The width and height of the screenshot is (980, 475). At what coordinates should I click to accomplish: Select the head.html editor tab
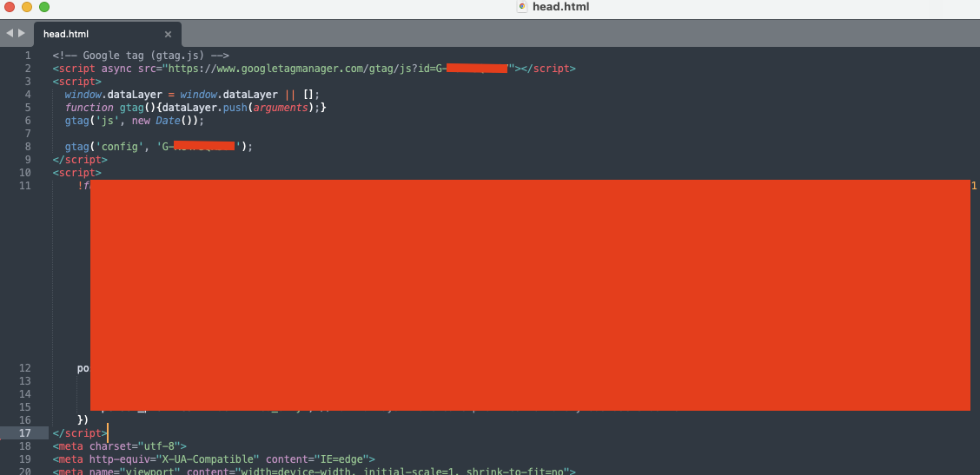pos(107,35)
